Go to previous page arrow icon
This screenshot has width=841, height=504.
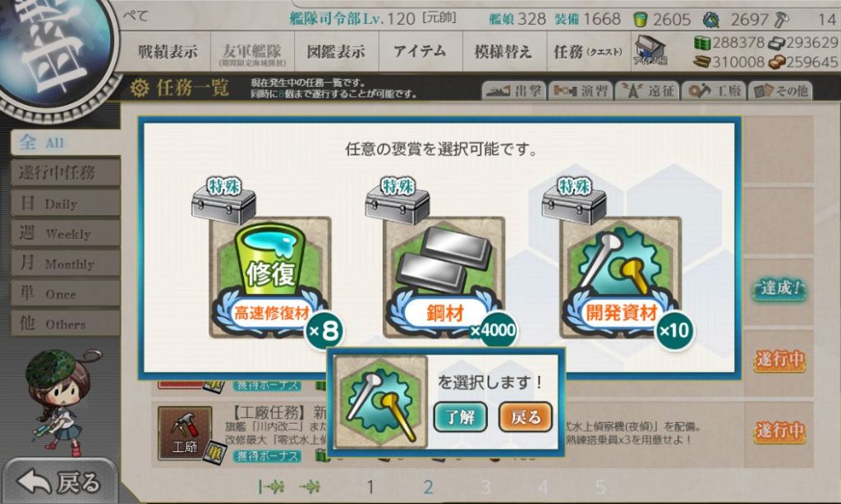point(310,487)
